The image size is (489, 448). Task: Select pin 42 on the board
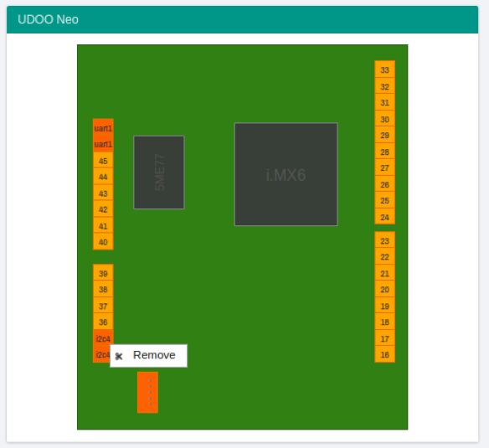point(103,209)
